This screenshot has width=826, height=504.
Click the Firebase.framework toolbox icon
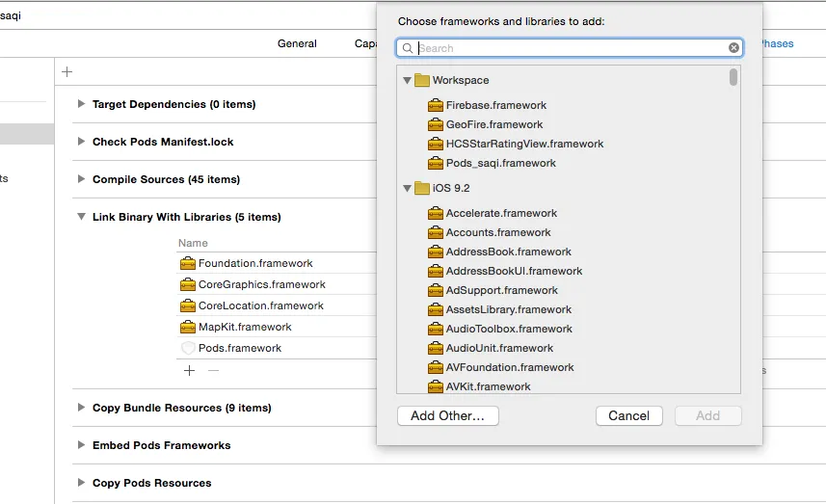pyautogui.click(x=436, y=105)
